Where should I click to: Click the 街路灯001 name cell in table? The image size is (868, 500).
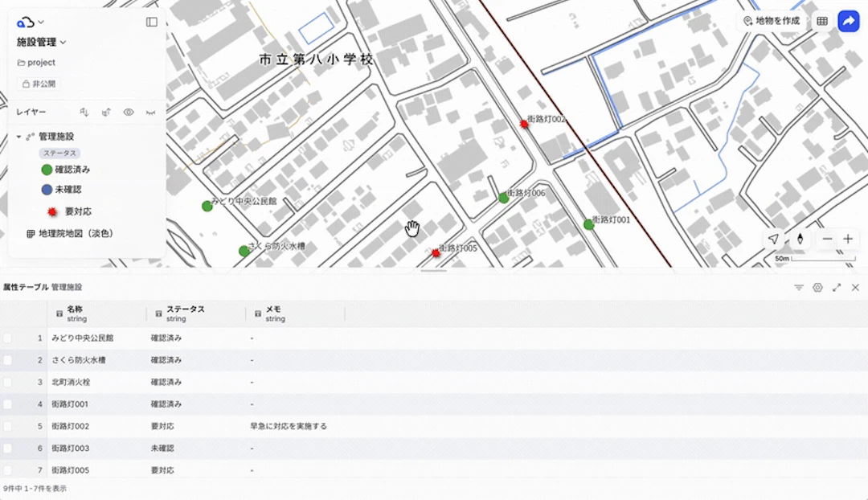click(97, 404)
